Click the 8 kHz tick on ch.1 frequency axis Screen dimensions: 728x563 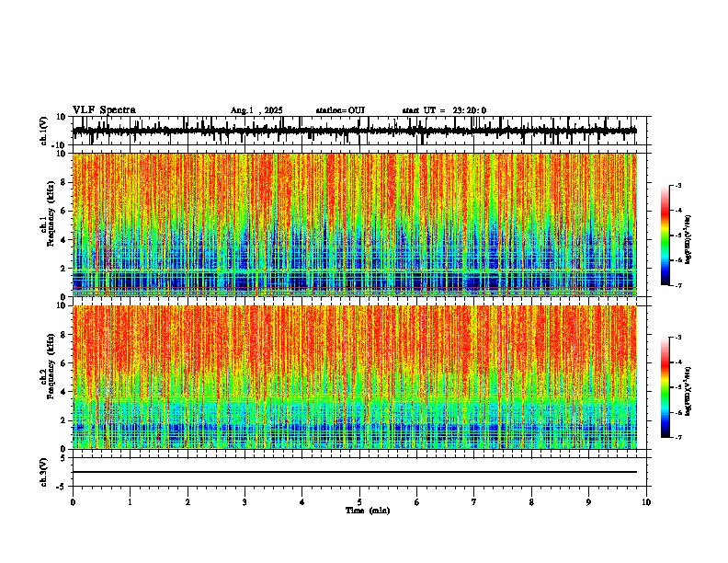(x=63, y=182)
